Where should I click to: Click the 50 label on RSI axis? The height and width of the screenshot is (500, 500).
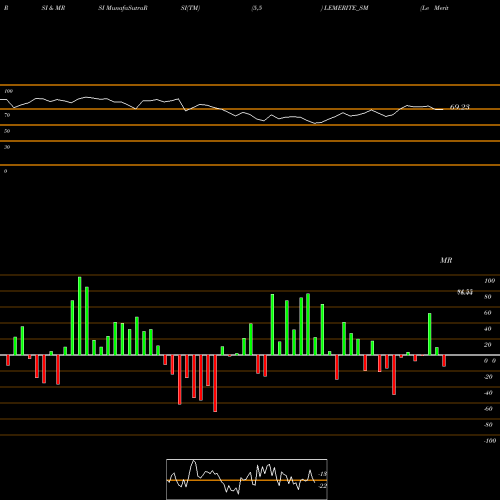click(x=7, y=131)
